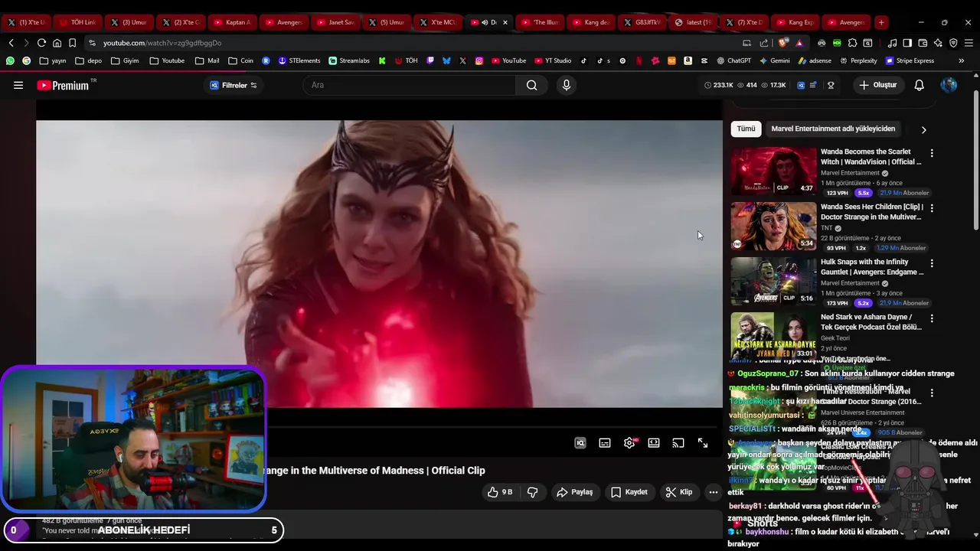
Task: Click the Oluştur create button
Action: pyautogui.click(x=878, y=85)
